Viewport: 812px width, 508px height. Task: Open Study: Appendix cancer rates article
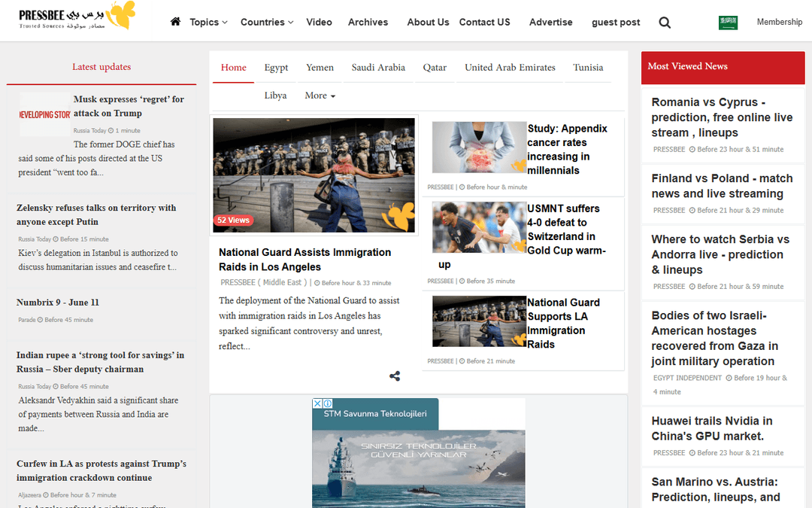click(567, 149)
